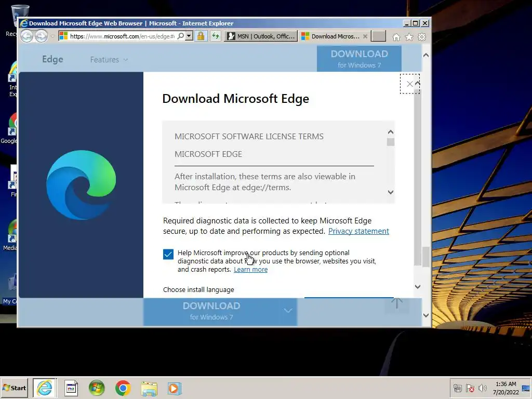532x399 pixels.
Task: Click the Refresh page icon
Action: point(216,36)
